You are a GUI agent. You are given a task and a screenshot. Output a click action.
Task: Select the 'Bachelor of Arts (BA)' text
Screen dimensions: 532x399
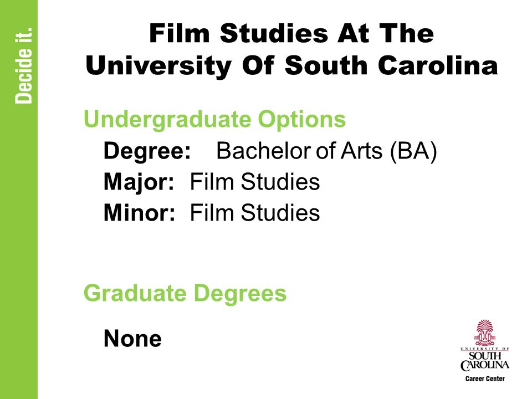click(327, 151)
